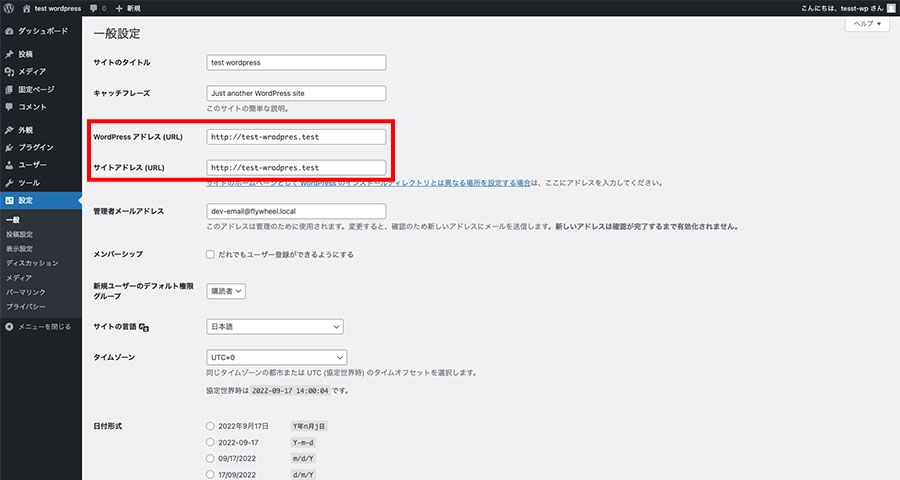Choose the 2022-09-17 date format option
Viewport: 900px width, 480px height.
point(210,441)
